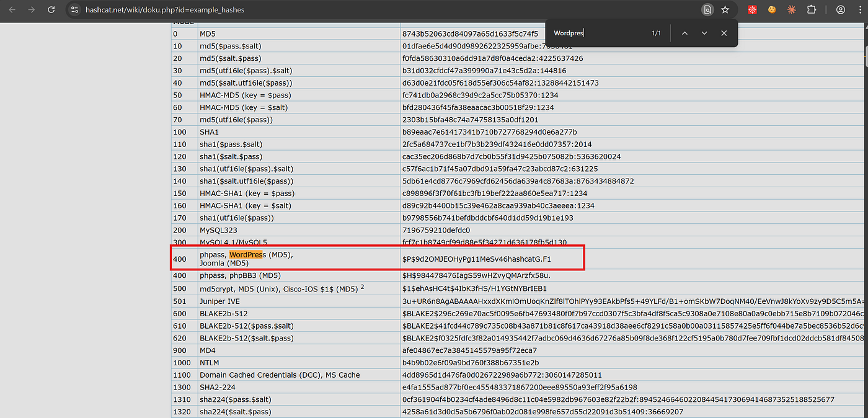The width and height of the screenshot is (868, 418).
Task: Click sha1(utf16le($pass)) cell
Action: click(x=299, y=218)
